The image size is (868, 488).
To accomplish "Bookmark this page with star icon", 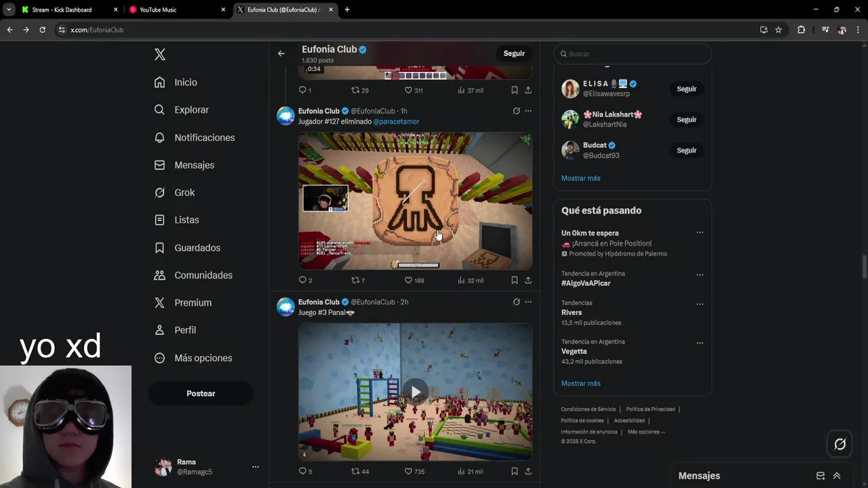I will (x=778, y=30).
